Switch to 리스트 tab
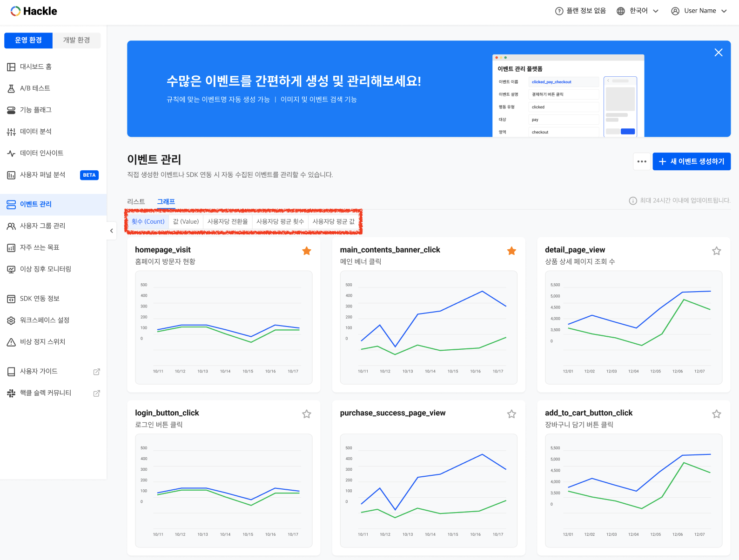739x560 pixels. pos(136,201)
